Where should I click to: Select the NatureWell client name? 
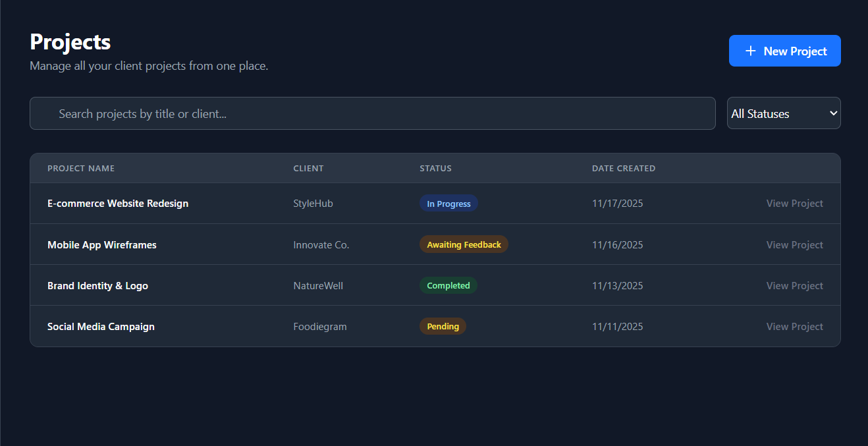(318, 285)
